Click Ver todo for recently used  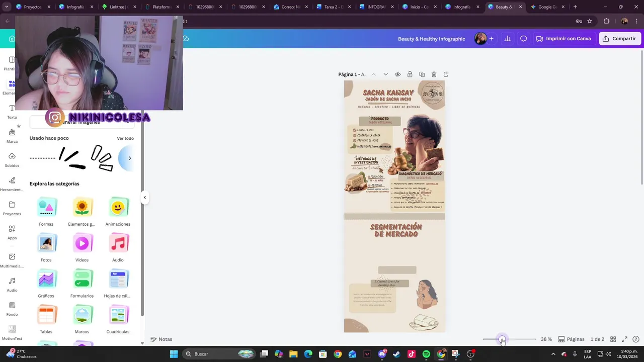[x=125, y=138]
